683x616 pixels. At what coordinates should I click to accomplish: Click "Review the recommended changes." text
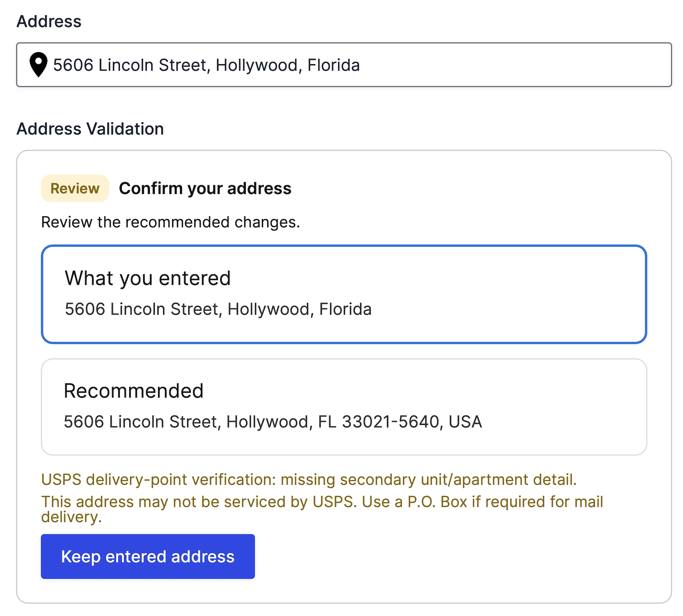(170, 222)
